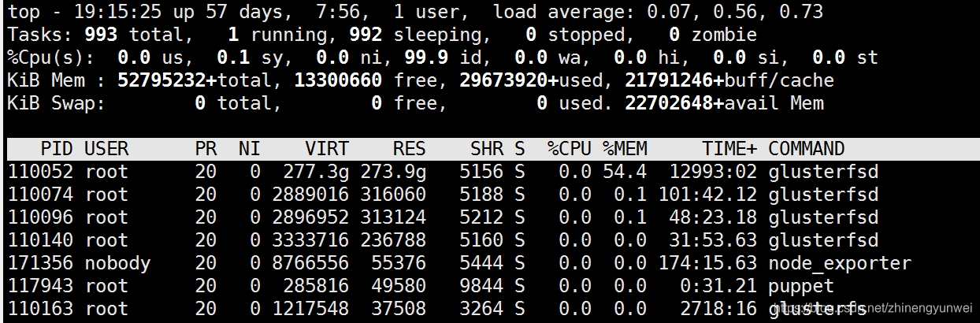Click the 992 sleeping tasks count

click(x=366, y=35)
